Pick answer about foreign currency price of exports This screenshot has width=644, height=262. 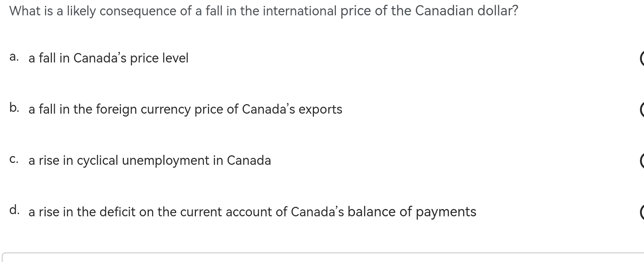pos(185,109)
